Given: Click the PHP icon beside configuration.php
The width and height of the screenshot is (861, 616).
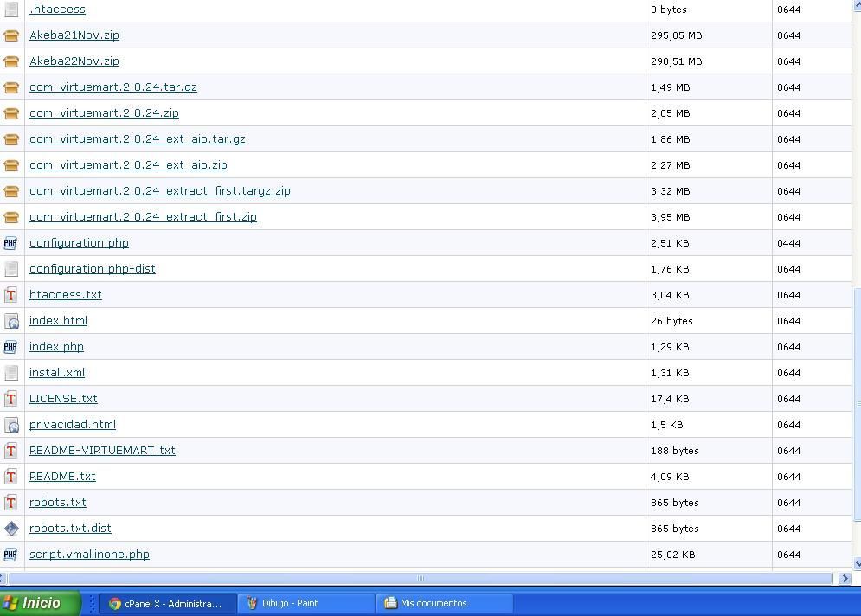Looking at the screenshot, I should (x=10, y=243).
